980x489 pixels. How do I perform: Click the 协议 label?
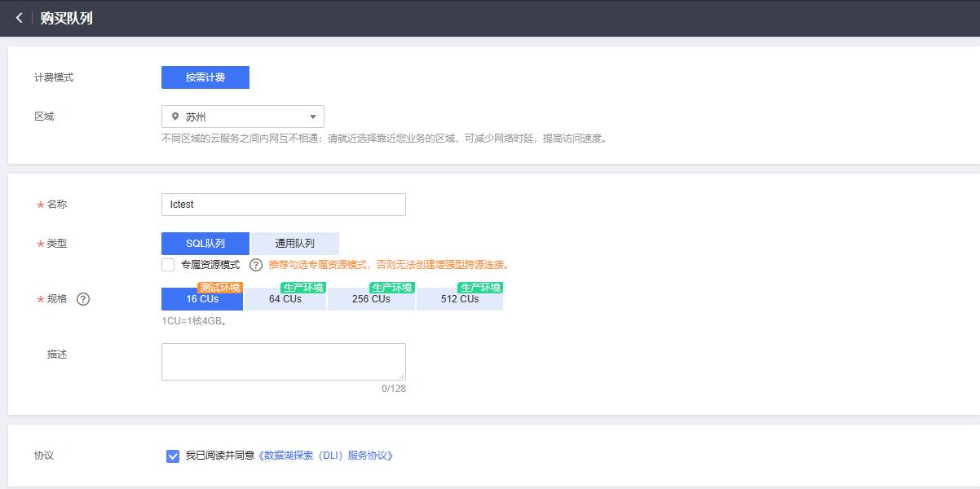[x=44, y=456]
